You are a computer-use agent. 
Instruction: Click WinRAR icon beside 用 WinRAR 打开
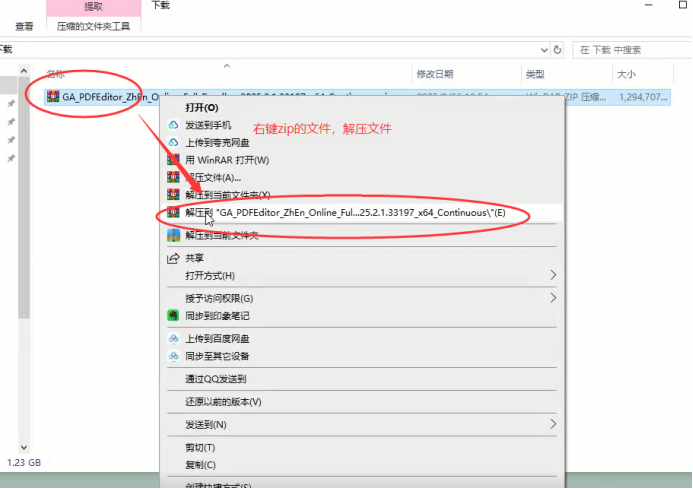coord(174,160)
